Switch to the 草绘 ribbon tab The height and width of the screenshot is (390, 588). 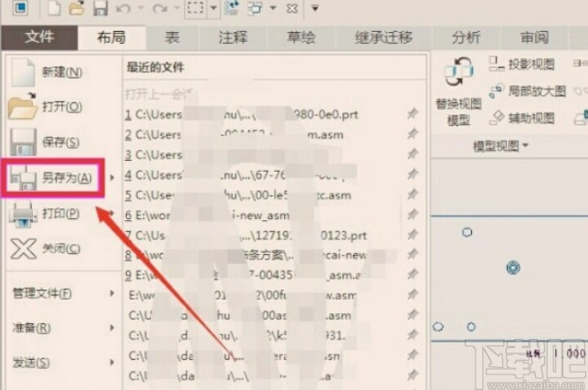coord(300,37)
